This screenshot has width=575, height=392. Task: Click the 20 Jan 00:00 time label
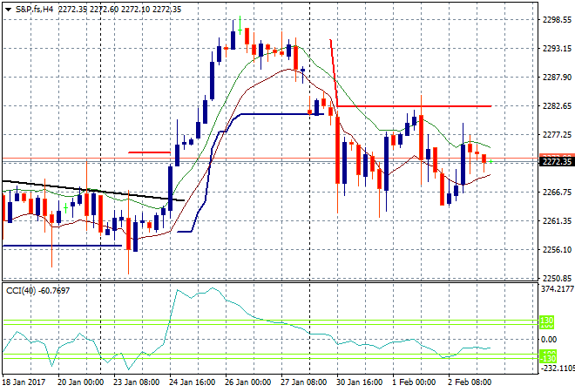tap(81, 382)
